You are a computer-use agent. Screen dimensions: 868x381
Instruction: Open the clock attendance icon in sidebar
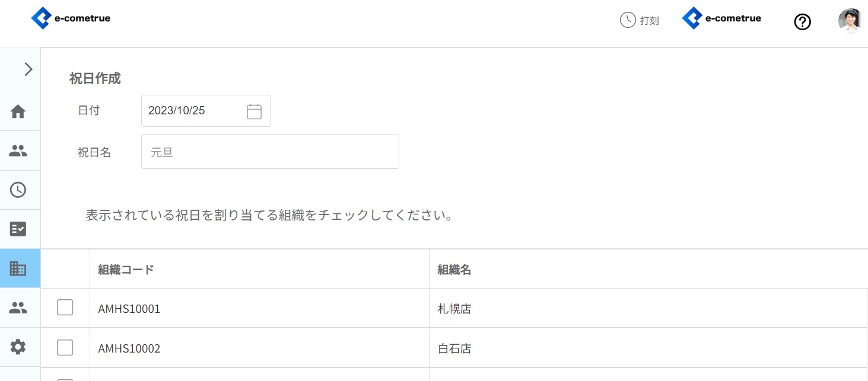tap(18, 190)
